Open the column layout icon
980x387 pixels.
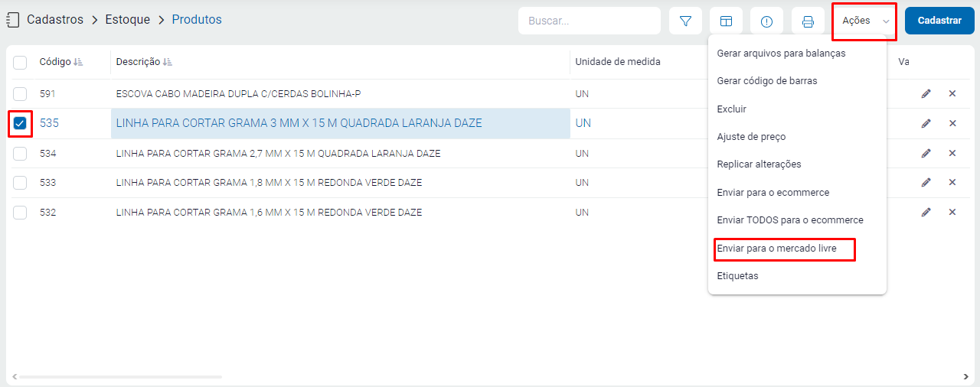pyautogui.click(x=726, y=21)
